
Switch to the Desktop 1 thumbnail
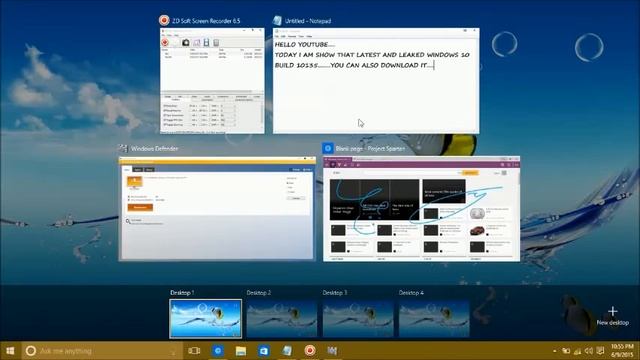coord(205,319)
